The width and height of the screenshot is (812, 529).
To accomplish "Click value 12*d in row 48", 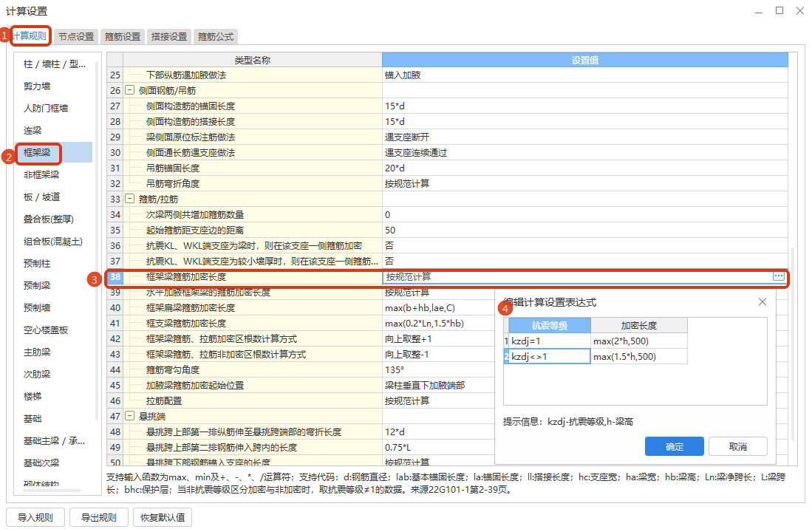I will point(439,431).
